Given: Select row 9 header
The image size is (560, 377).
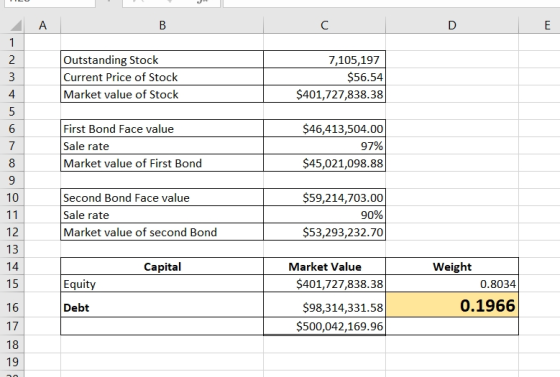Looking at the screenshot, I should (x=12, y=180).
